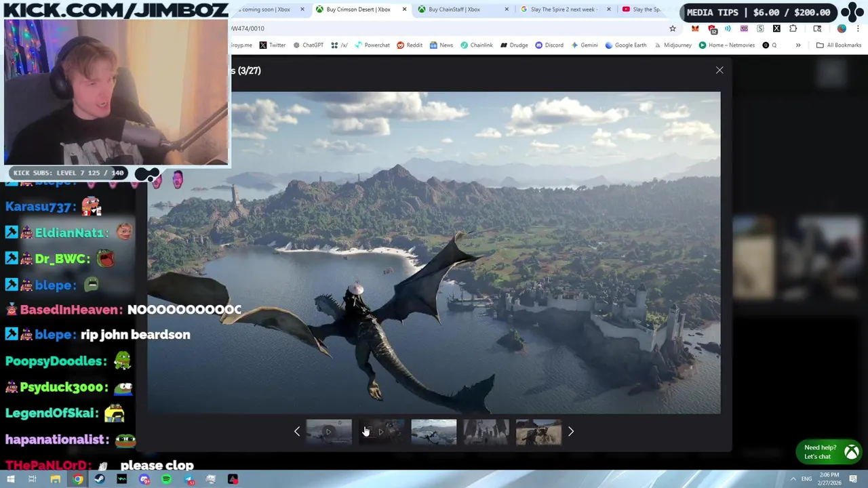Show more bookmarks with the double chevron
868x488 pixels.
tap(798, 45)
